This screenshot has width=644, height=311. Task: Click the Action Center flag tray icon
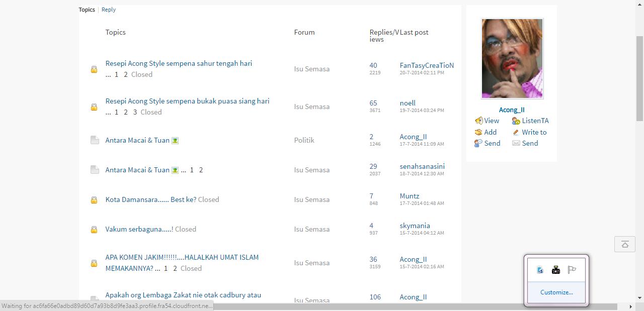click(572, 270)
